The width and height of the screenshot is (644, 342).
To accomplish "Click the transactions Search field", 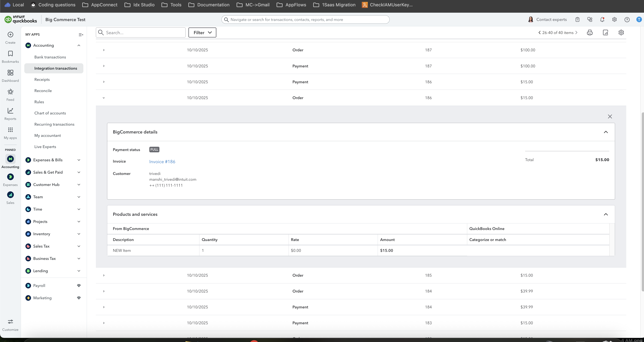I will pyautogui.click(x=141, y=32).
